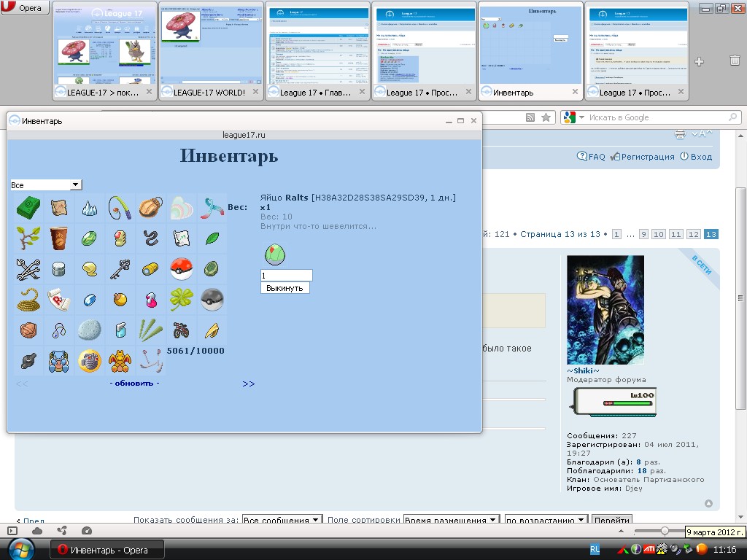Open the inventory category dropdown "Все"

tap(46, 184)
